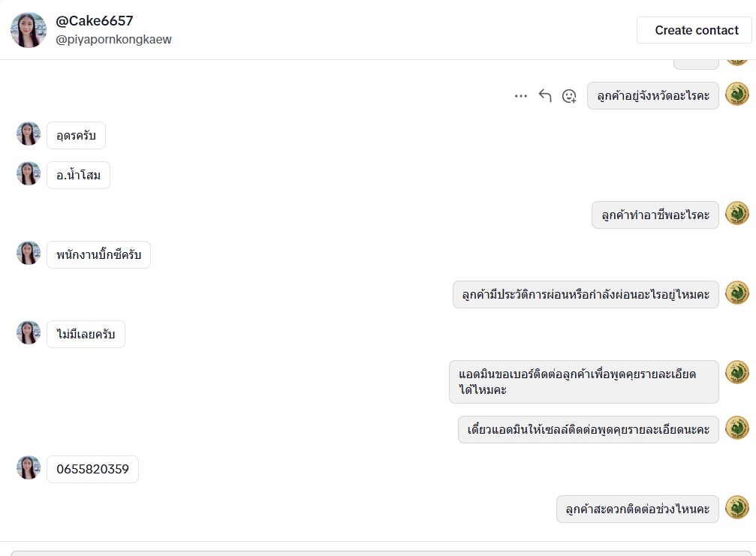This screenshot has height=556, width=756.
Task: Select the ลูกค้าอยู่จังหวัดอะไรคะ message bubble
Action: (x=653, y=96)
